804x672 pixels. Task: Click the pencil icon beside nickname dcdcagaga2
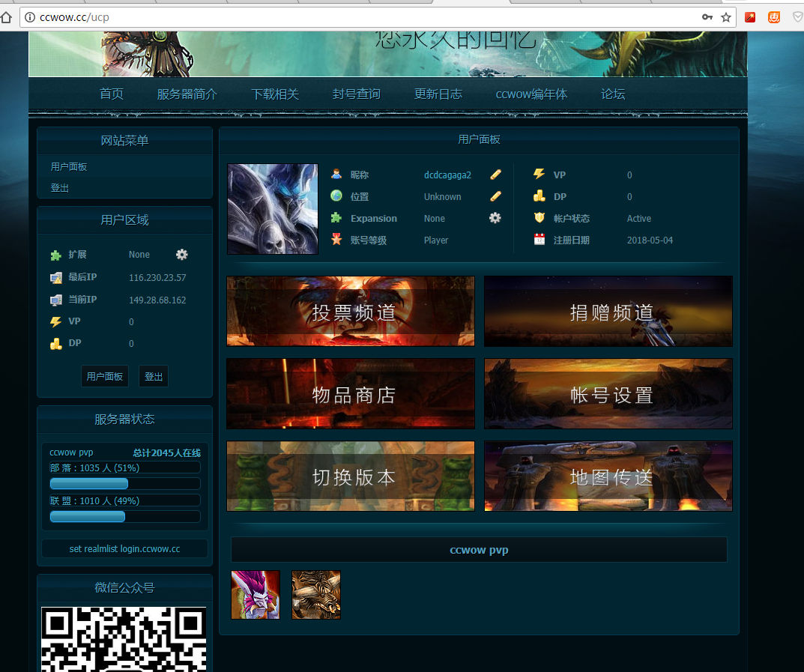(x=495, y=175)
